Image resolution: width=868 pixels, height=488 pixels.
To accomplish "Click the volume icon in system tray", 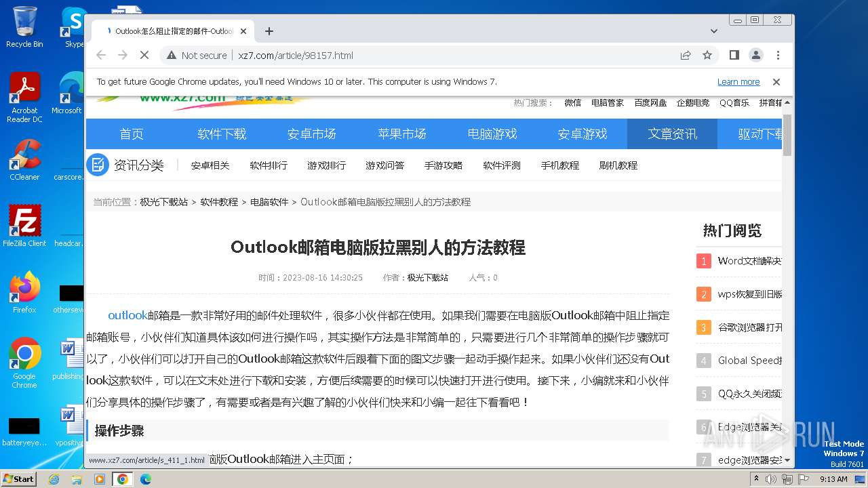I will (x=772, y=479).
